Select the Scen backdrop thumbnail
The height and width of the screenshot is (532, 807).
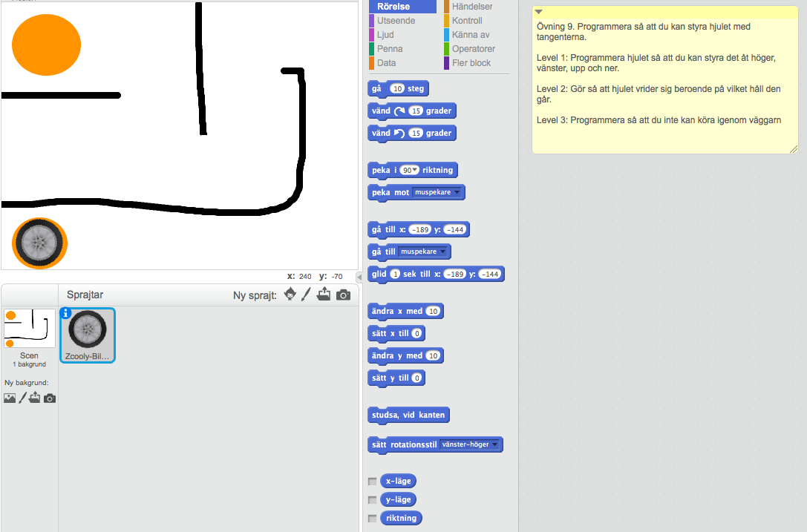click(x=30, y=328)
